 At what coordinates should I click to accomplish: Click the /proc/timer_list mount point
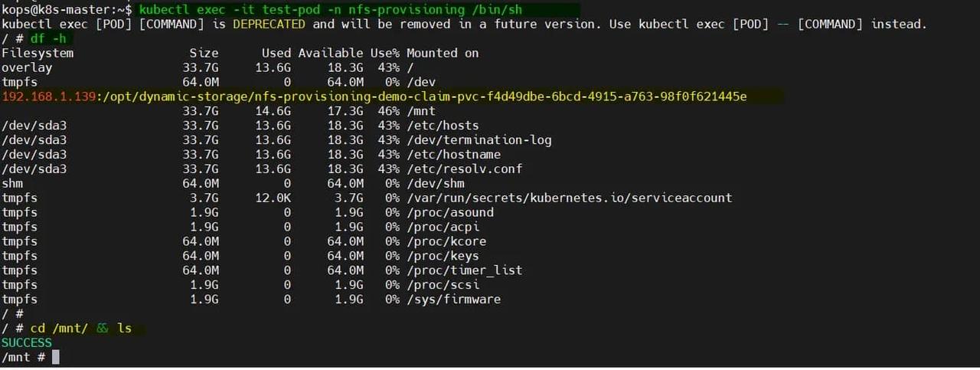(464, 270)
